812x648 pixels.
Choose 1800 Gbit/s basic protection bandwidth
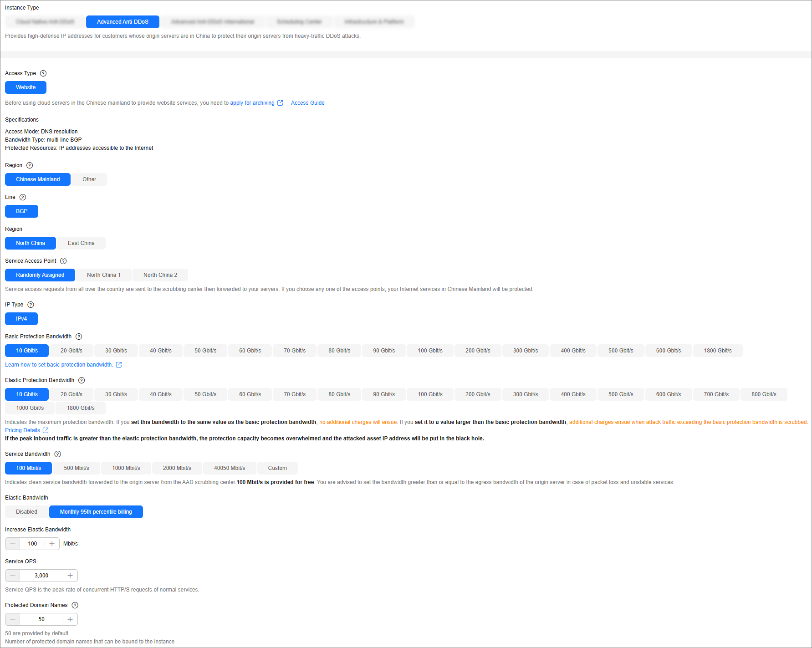coord(718,351)
